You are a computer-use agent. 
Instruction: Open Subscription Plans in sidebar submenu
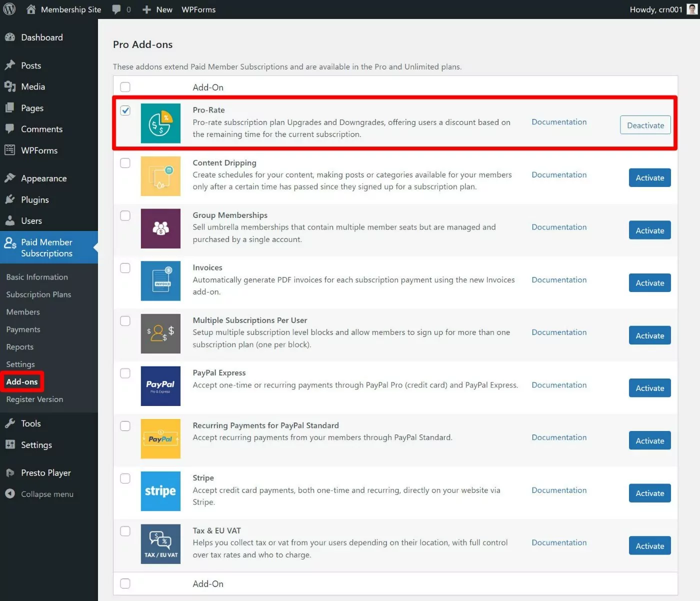pos(38,294)
